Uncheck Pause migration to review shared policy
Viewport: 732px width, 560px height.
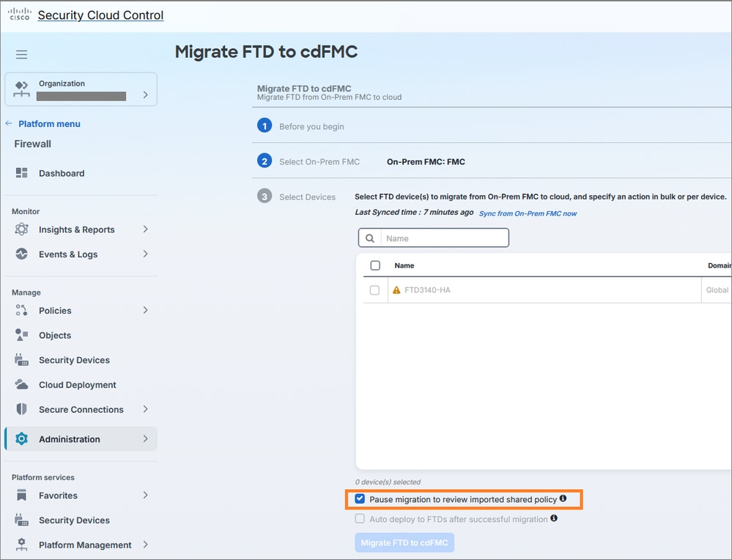[x=360, y=499]
